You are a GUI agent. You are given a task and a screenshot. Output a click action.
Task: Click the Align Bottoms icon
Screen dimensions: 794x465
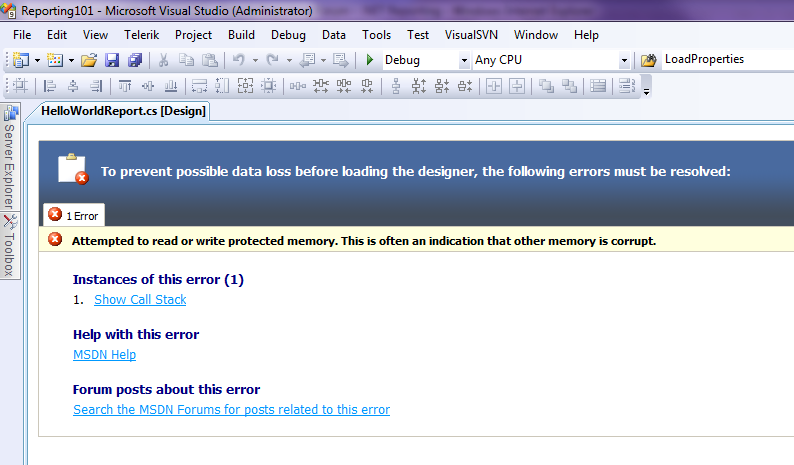click(171, 86)
